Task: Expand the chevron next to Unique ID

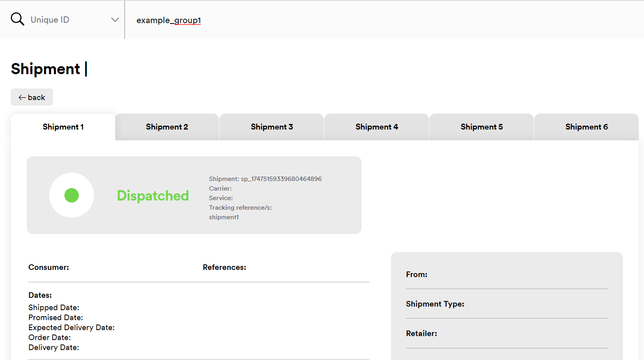Action: 115,20
